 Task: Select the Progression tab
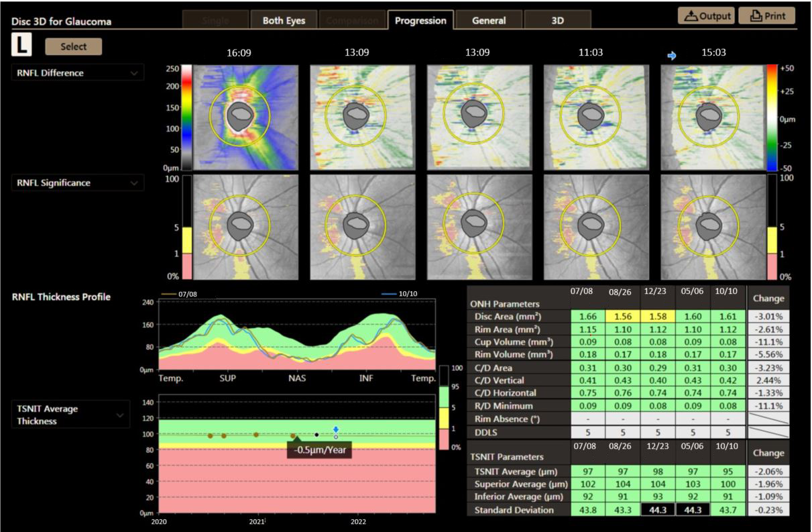point(420,20)
